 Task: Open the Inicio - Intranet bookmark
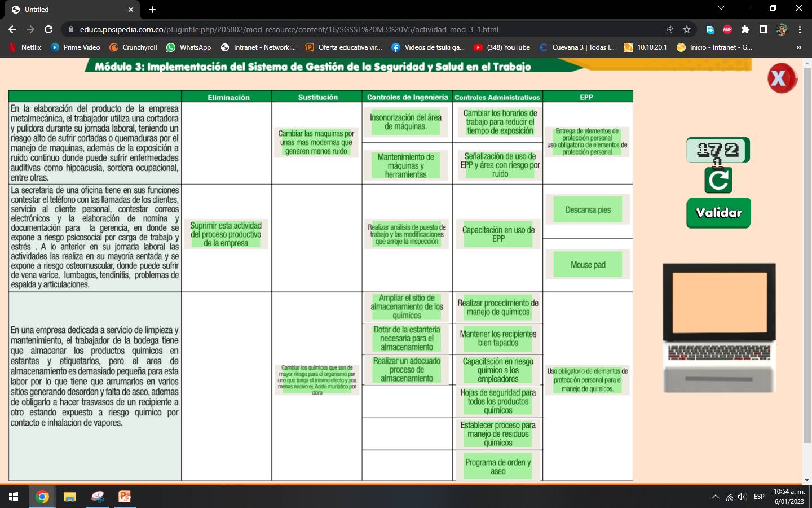coord(714,47)
